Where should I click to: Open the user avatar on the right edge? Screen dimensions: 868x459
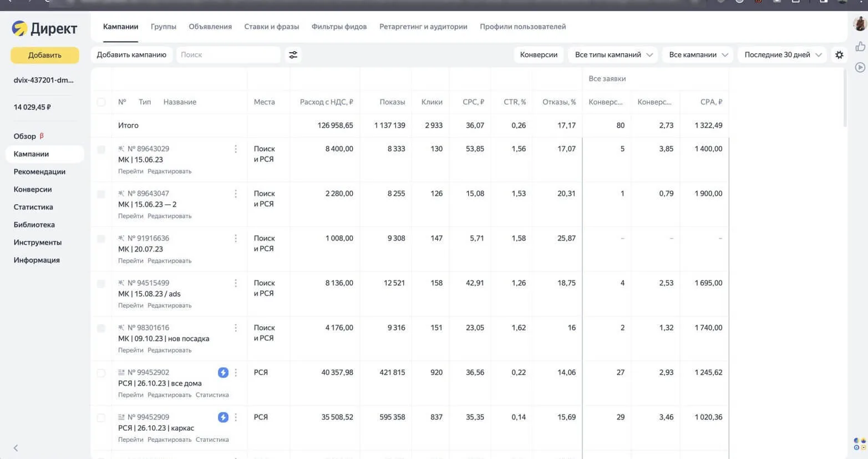[860, 23]
